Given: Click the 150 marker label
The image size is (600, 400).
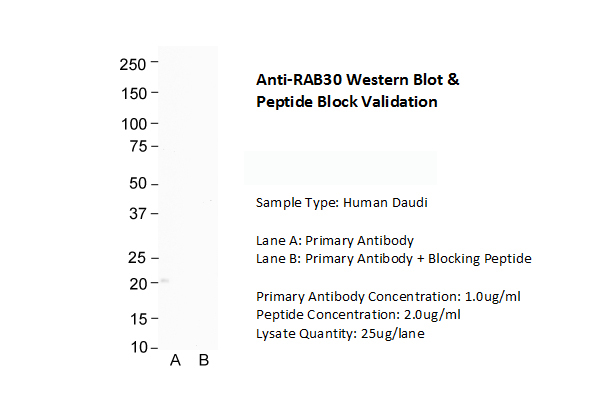Looking at the screenshot, I should click(x=133, y=93).
